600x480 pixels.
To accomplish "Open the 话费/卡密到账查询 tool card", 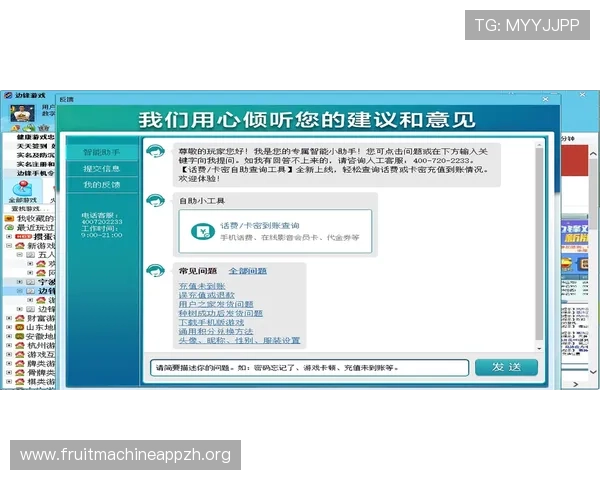I will click(x=275, y=231).
